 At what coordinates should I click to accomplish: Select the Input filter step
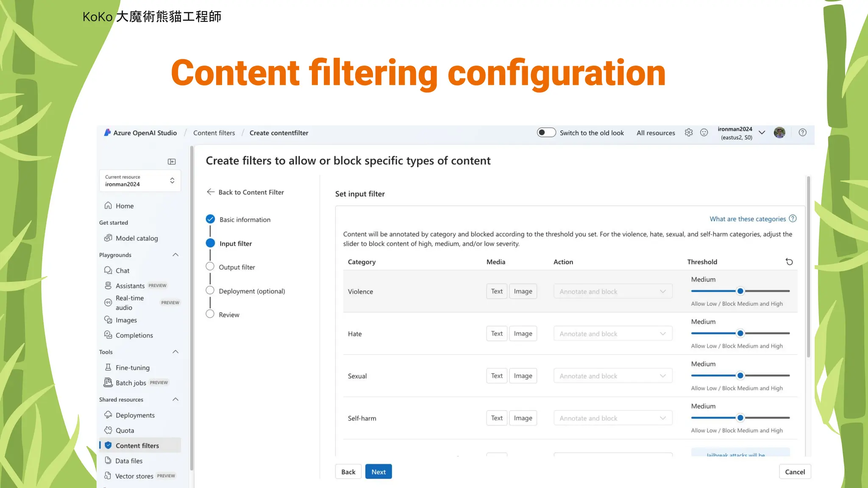pos(229,244)
